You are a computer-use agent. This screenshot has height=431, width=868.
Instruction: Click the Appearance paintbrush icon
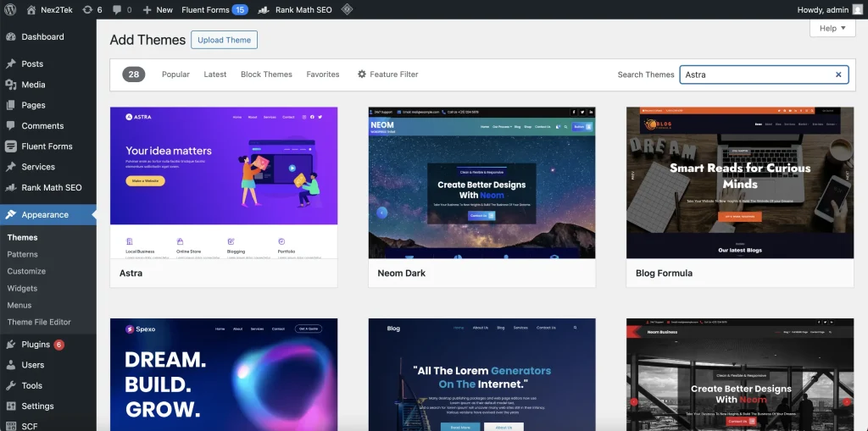pyautogui.click(x=10, y=215)
